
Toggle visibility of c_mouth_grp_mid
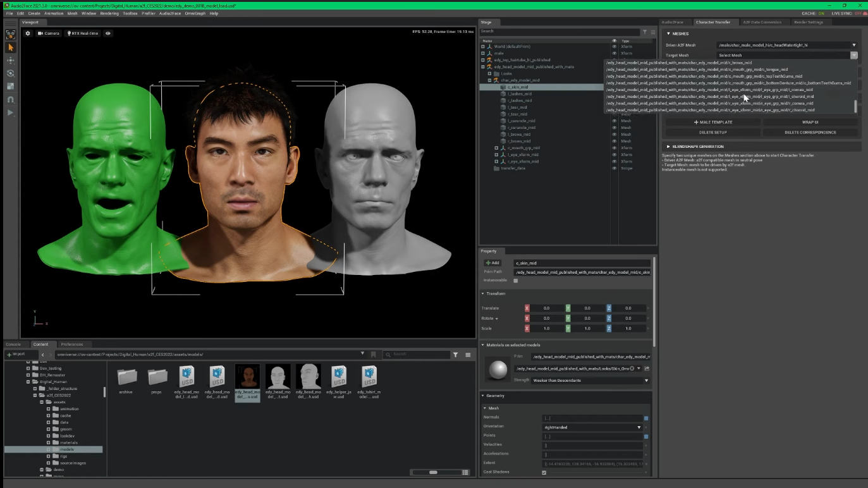(x=614, y=148)
